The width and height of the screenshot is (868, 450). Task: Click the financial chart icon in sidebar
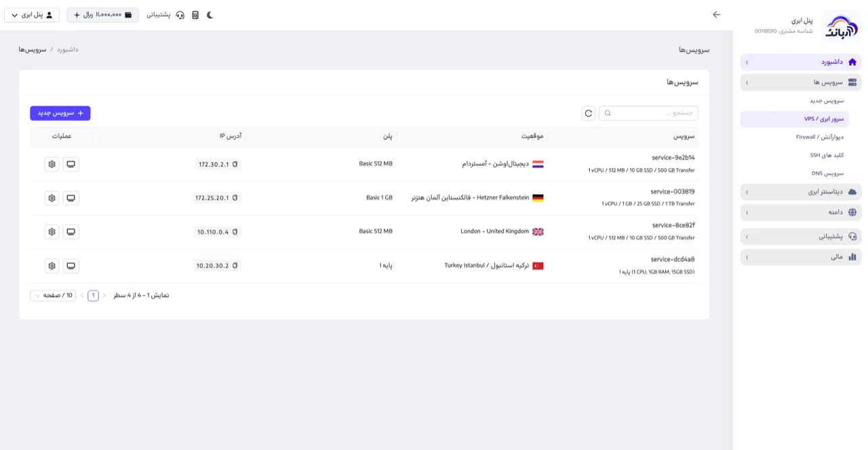(852, 257)
